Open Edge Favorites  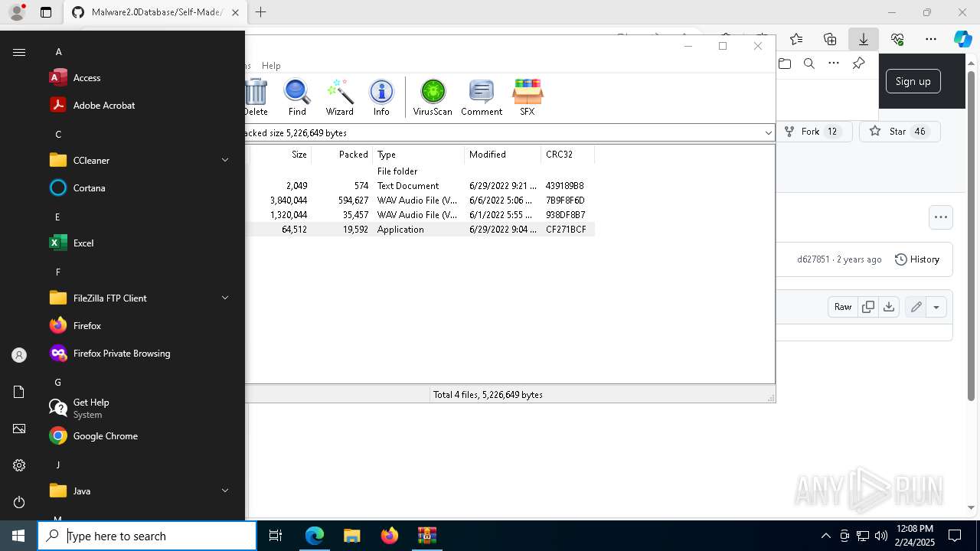pyautogui.click(x=796, y=39)
